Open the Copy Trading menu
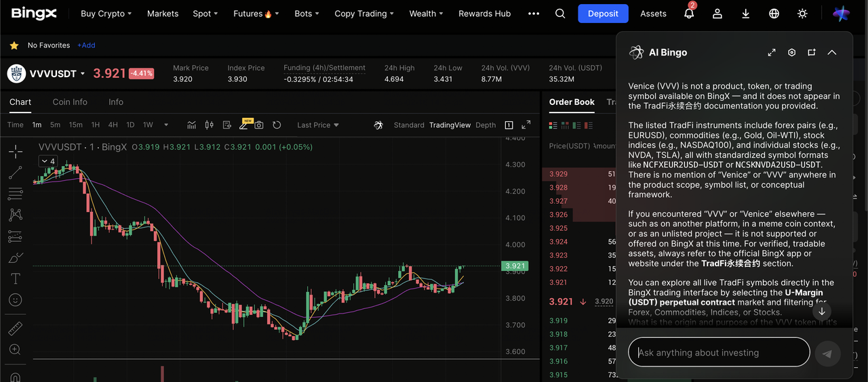The image size is (868, 382). point(364,14)
